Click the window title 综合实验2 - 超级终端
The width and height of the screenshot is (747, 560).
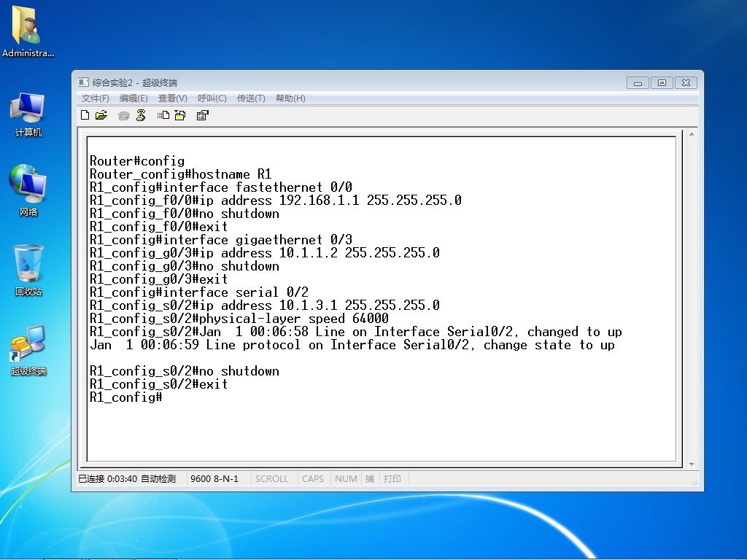point(135,83)
